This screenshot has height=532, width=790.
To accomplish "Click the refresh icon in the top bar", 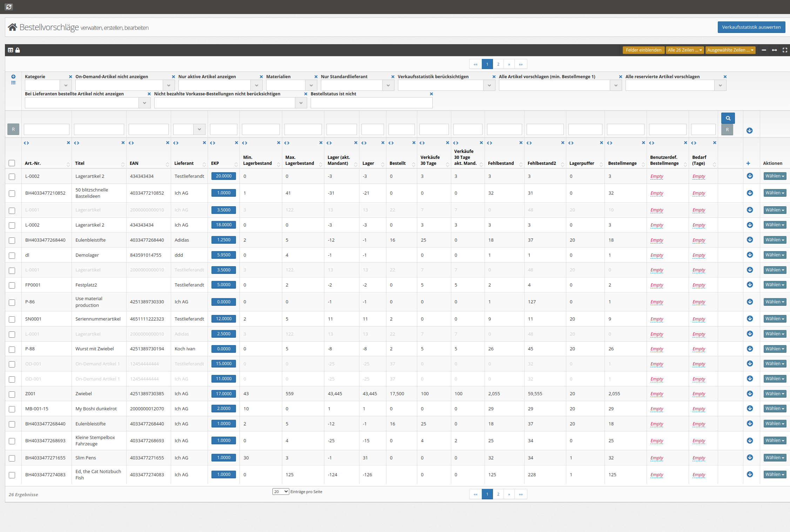I will (9, 7).
